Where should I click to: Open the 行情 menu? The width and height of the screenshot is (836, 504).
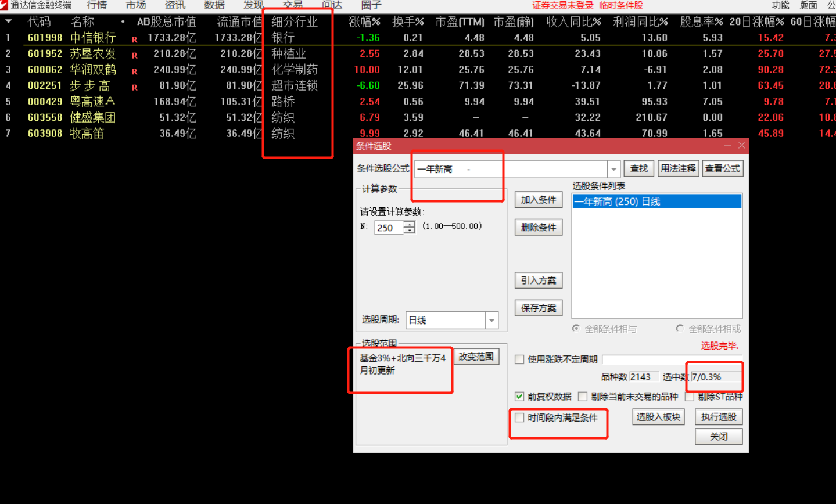point(97,5)
